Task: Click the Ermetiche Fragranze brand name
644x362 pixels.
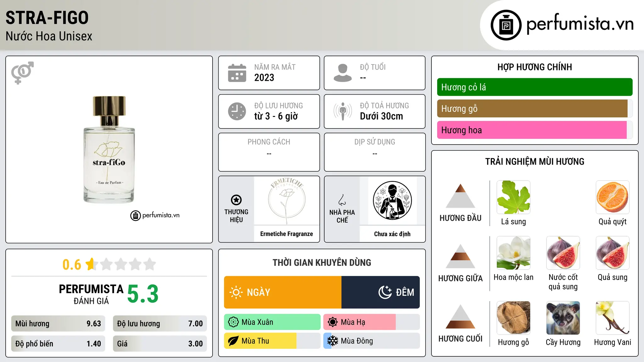Action: [x=286, y=234]
